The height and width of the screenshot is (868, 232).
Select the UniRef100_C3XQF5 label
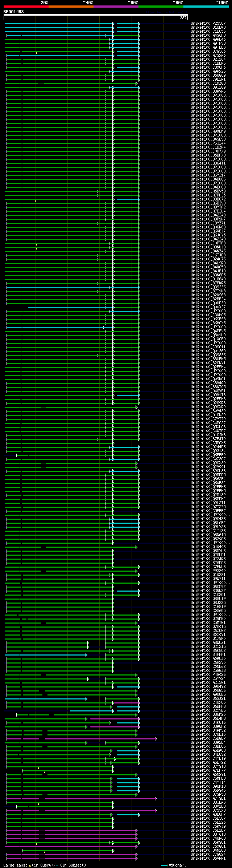point(208,68)
